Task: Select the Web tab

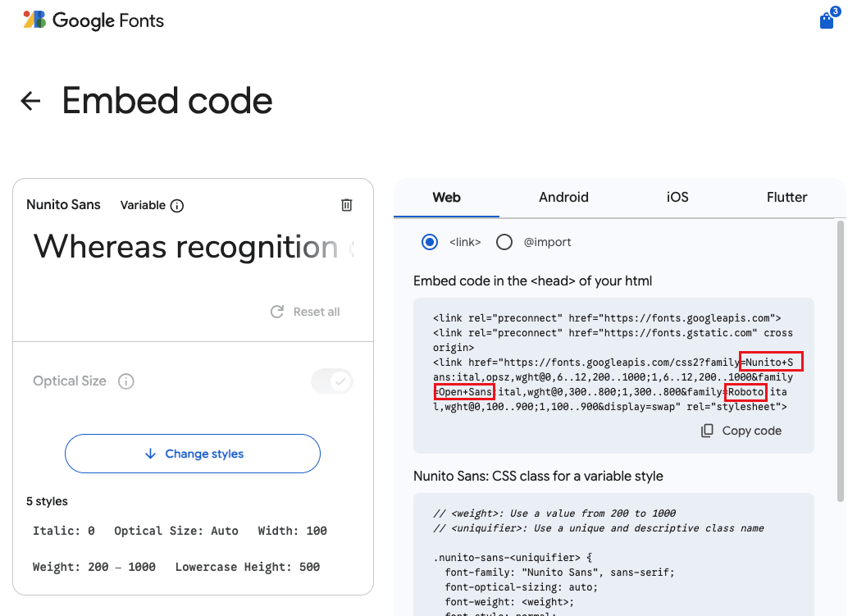Action: [446, 197]
